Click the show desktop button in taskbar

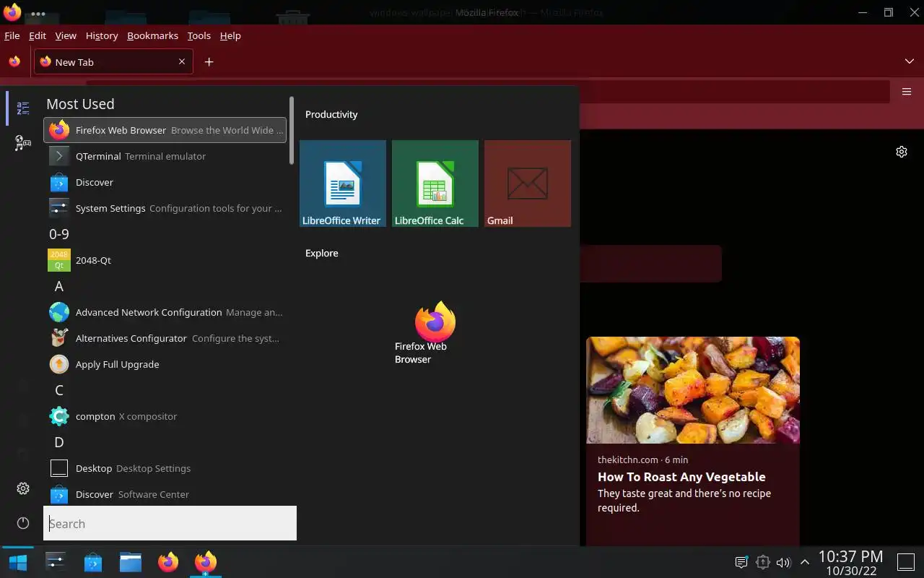(x=906, y=562)
